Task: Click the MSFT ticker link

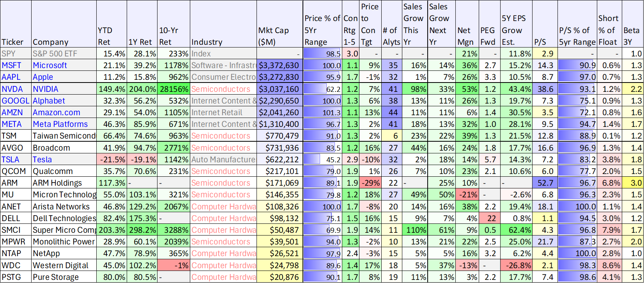Action: click(11, 65)
